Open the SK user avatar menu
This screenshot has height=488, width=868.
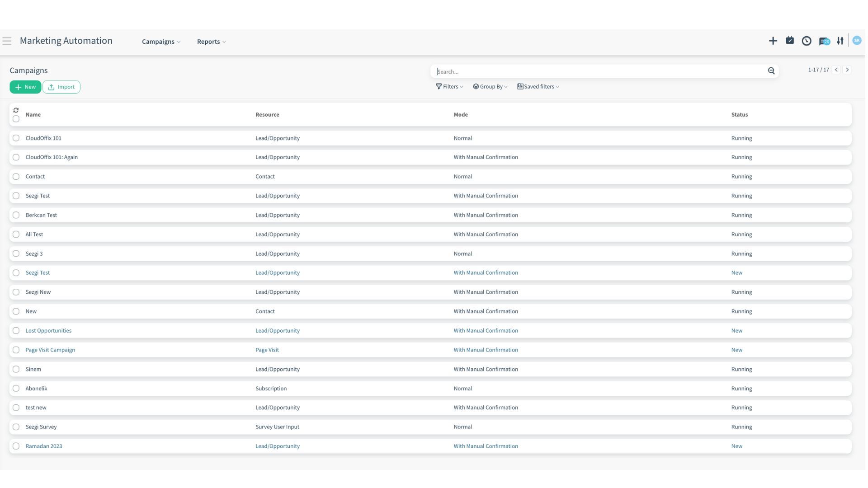(x=857, y=41)
